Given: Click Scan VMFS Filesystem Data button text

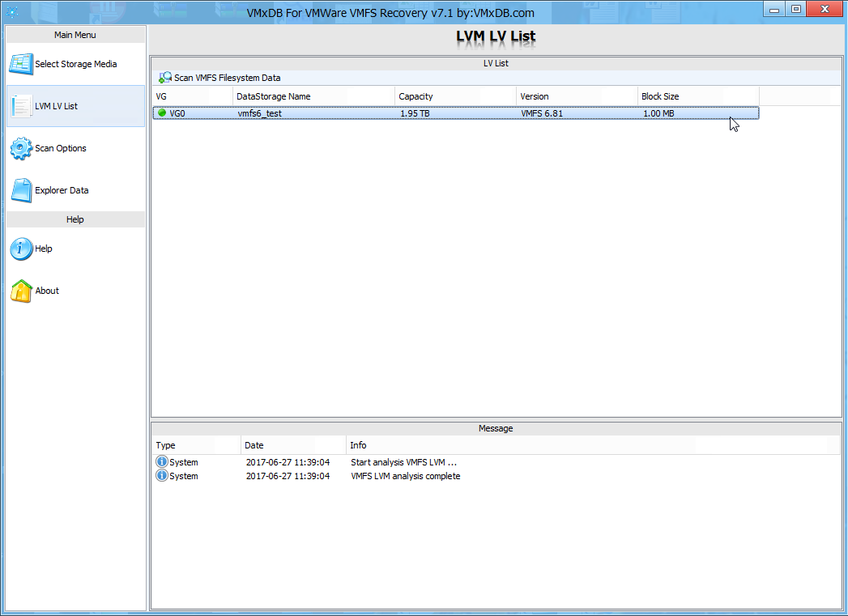Looking at the screenshot, I should click(227, 78).
